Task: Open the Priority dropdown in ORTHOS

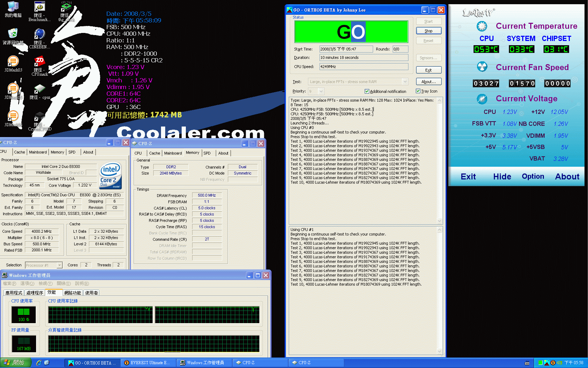Action: coord(321,91)
